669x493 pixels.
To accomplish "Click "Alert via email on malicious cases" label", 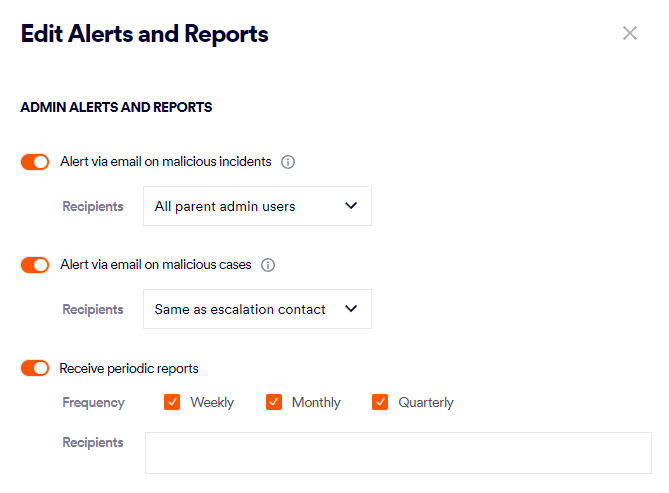I will click(x=155, y=265).
